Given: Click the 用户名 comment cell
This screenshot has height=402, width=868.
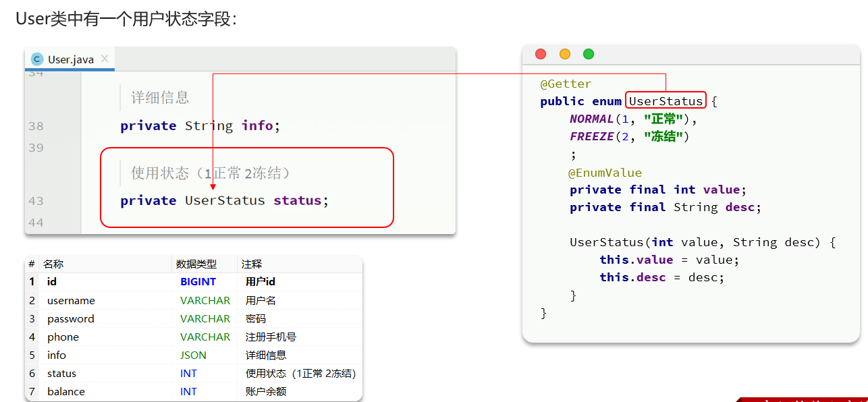Looking at the screenshot, I should (261, 300).
